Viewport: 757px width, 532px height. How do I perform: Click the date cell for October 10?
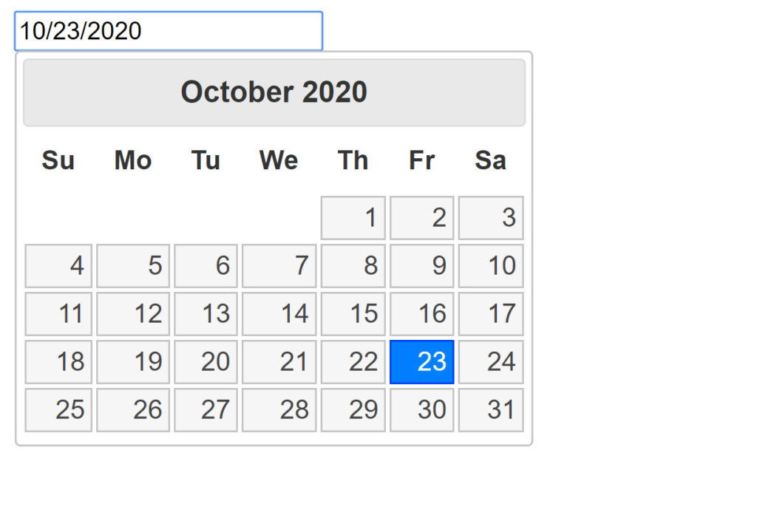point(490,265)
